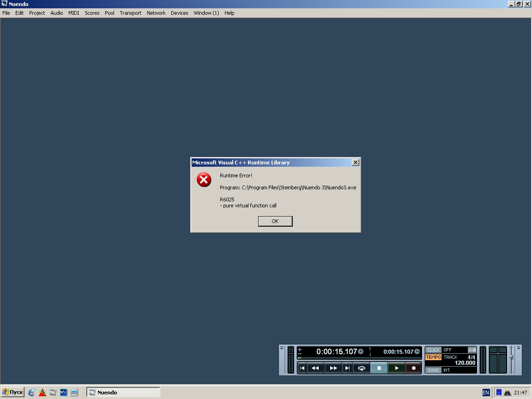Click the nudge minus button on transport
The image size is (532, 399).
[x=300, y=354]
